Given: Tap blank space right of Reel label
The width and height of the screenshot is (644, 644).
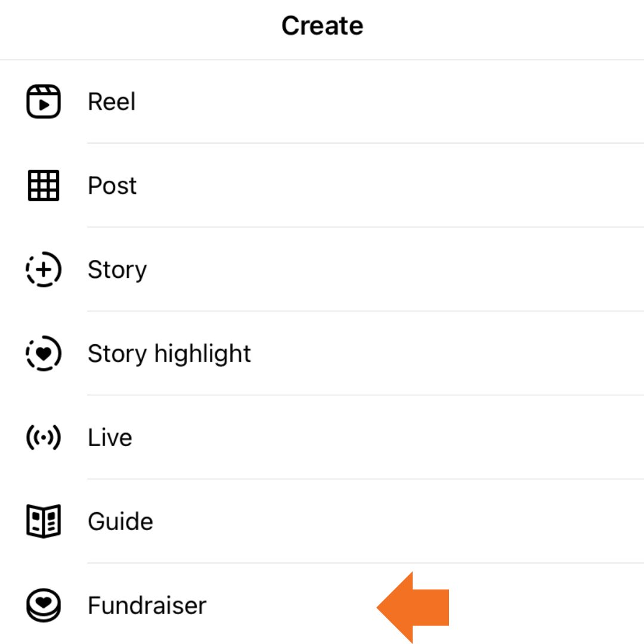Looking at the screenshot, I should 388,101.
